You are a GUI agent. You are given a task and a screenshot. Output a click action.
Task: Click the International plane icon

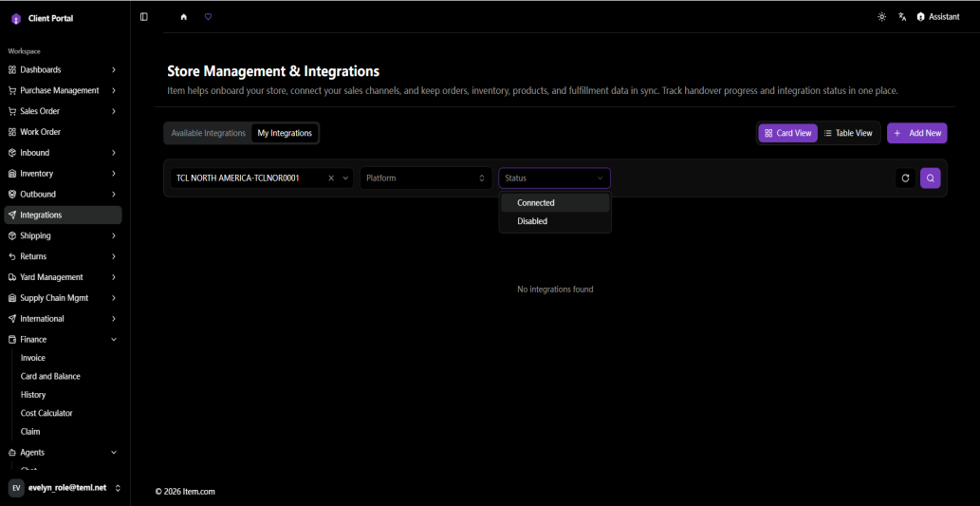point(12,318)
